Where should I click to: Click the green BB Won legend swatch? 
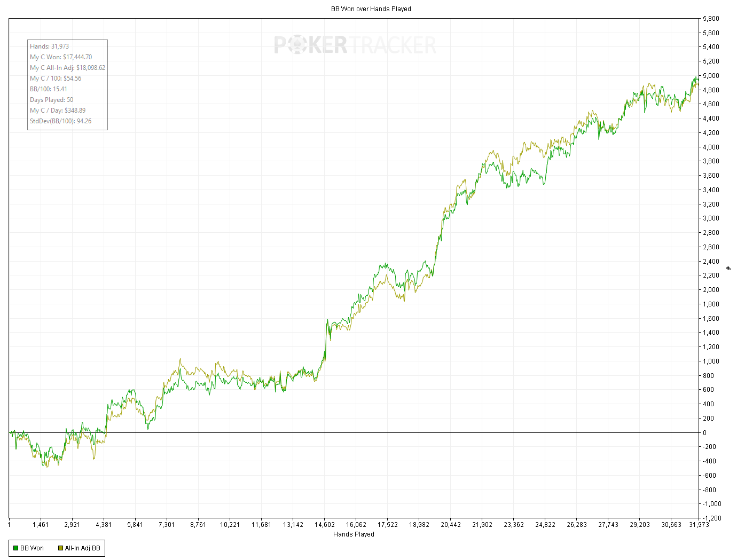pos(16,548)
